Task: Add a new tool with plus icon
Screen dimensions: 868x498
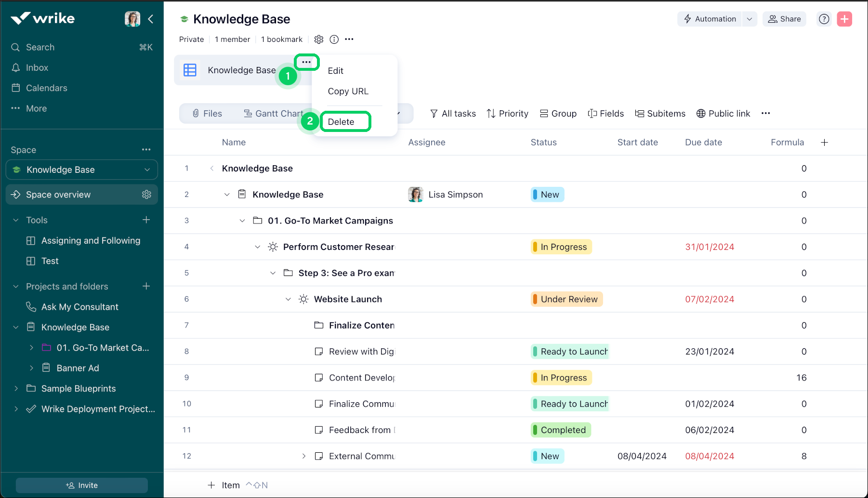Action: tap(146, 220)
